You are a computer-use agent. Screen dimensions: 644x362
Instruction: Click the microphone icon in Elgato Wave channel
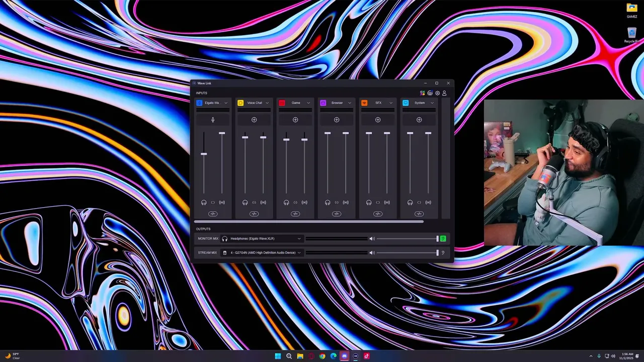click(x=213, y=120)
